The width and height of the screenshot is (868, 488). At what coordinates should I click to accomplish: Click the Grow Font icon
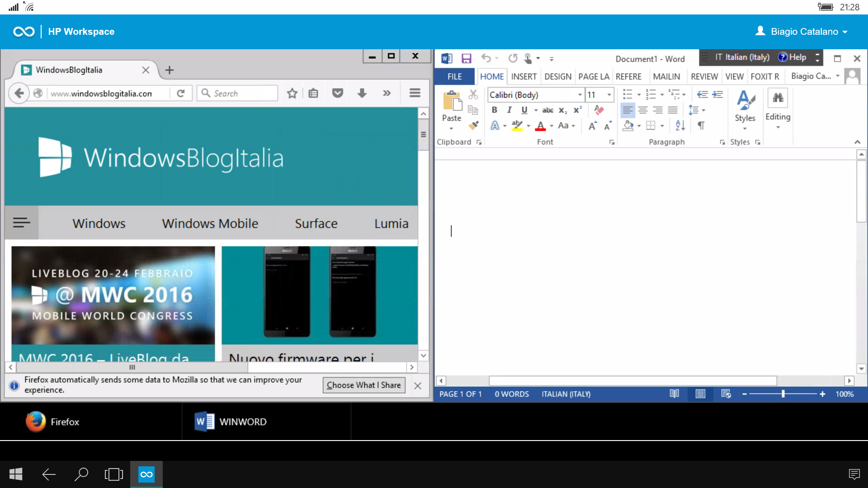click(x=592, y=126)
